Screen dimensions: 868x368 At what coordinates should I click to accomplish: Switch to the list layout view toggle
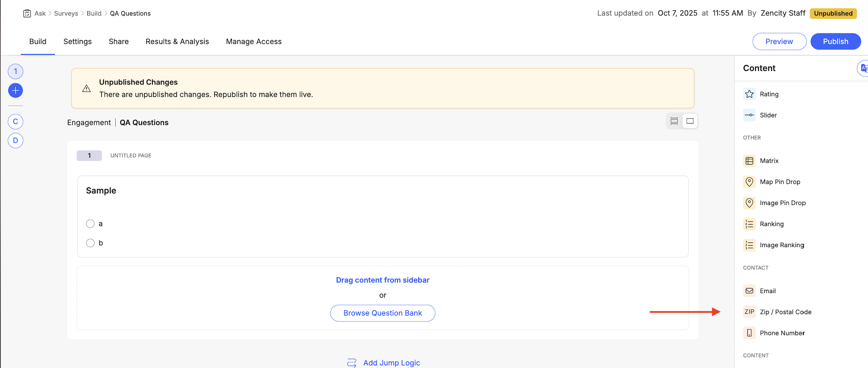[674, 121]
